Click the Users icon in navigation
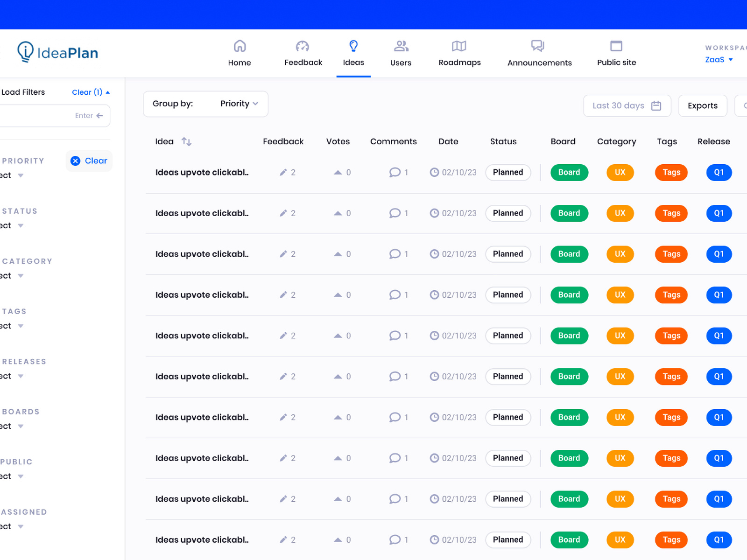Image resolution: width=747 pixels, height=560 pixels. (x=401, y=45)
